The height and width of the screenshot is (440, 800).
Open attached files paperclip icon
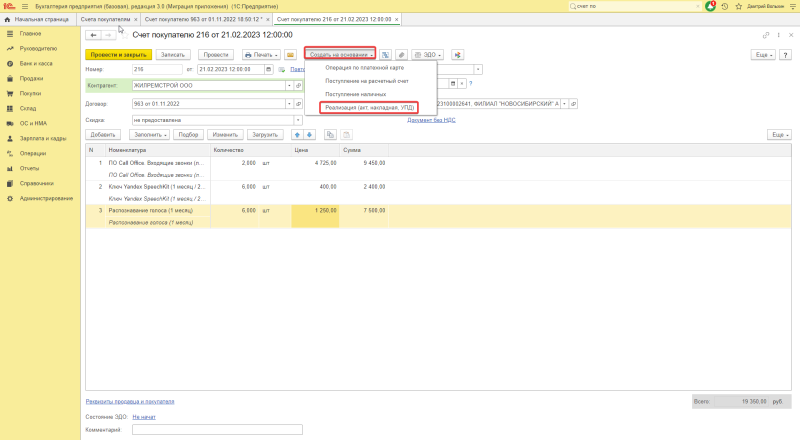pyautogui.click(x=402, y=55)
